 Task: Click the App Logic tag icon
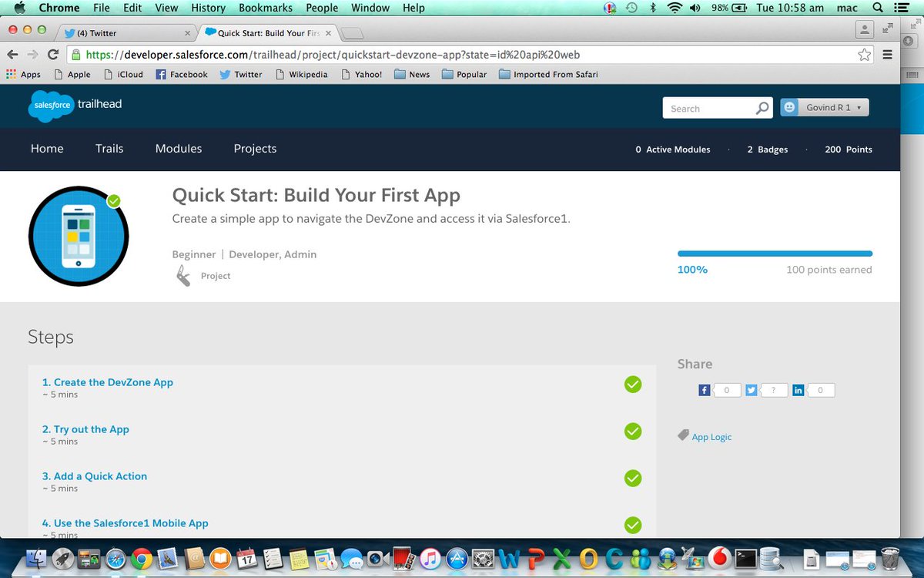[x=683, y=435]
